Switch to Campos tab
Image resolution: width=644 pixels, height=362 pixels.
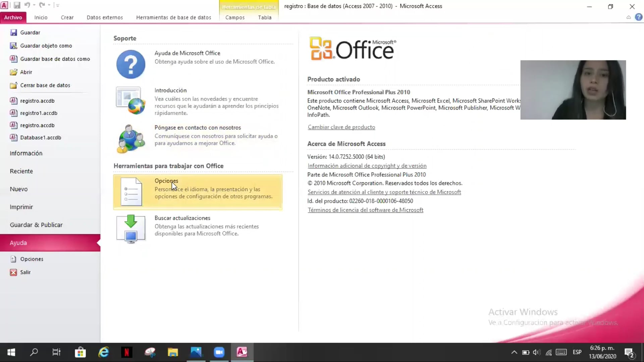point(235,17)
